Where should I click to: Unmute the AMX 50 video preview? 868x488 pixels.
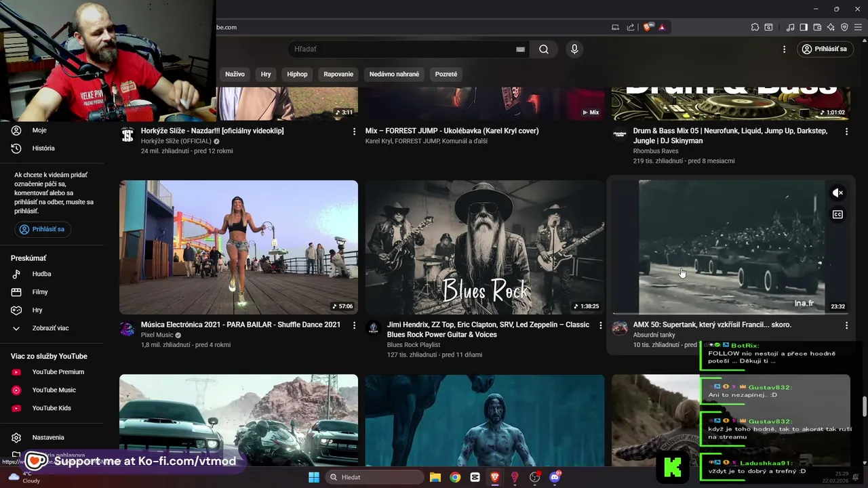click(x=837, y=193)
